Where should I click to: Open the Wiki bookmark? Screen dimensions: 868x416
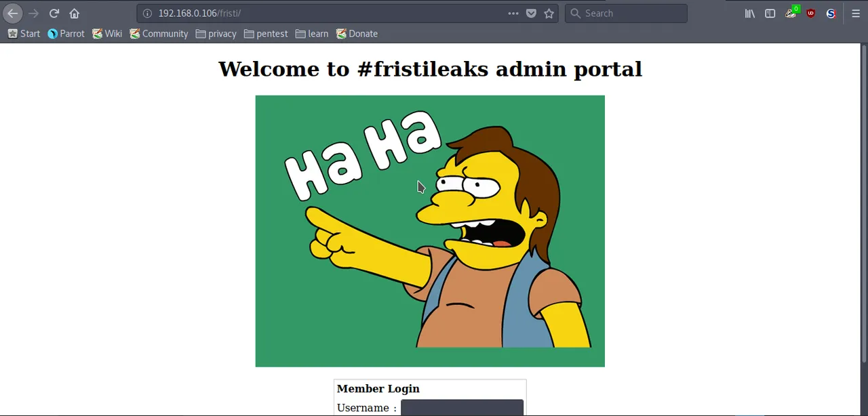pos(107,33)
